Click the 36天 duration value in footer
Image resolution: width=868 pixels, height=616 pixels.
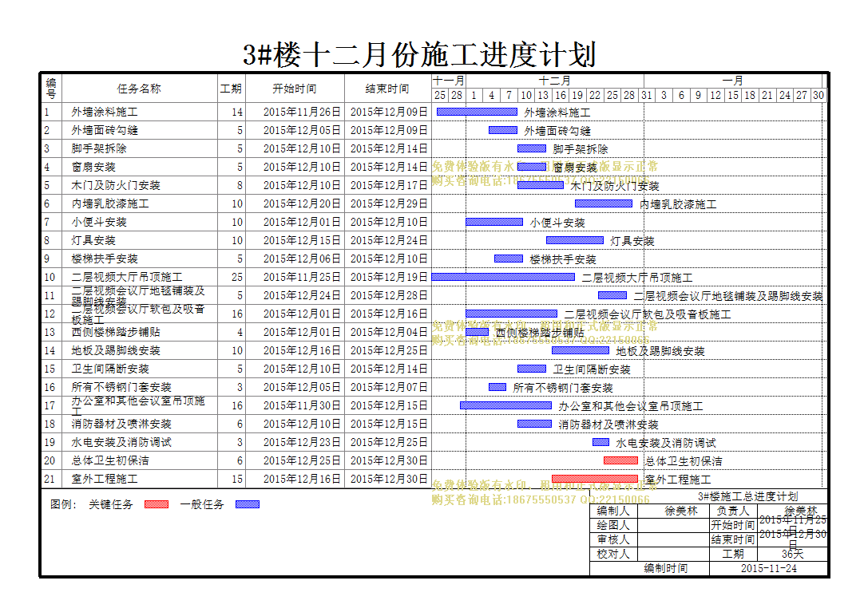792,554
